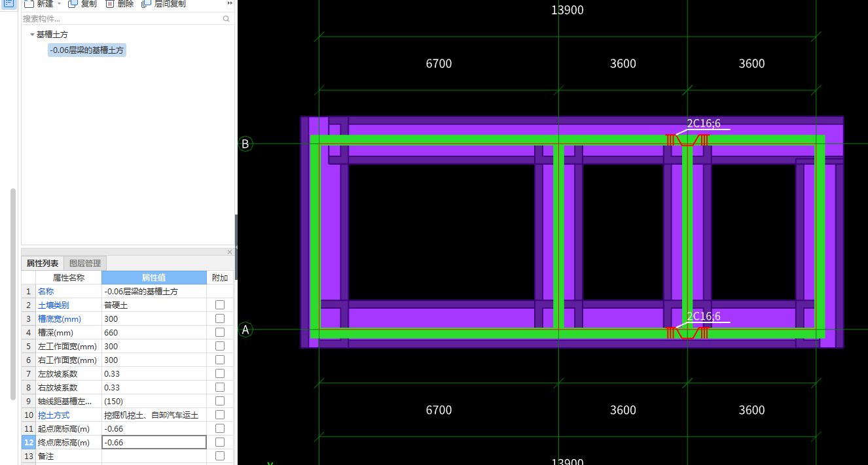The height and width of the screenshot is (465, 868).
Task: Toggle 附加 checkbox for 左放坡系数
Action: (x=220, y=373)
